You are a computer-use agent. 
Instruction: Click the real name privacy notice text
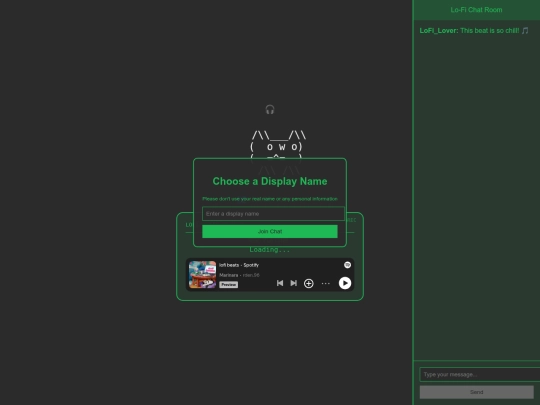click(270, 199)
